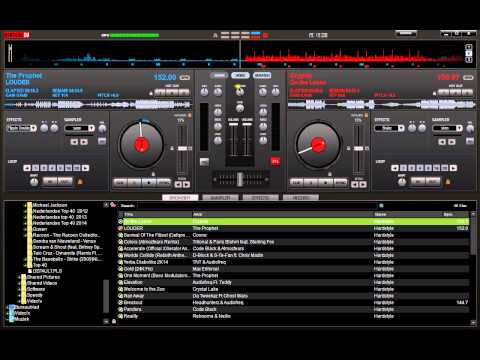Nudge right deck pitch bend plus arrow
This screenshot has height=360, width=480.
pos(363,184)
